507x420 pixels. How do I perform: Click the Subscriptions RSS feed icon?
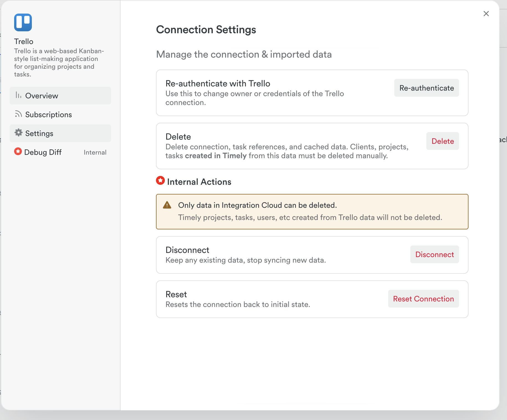coord(18,114)
